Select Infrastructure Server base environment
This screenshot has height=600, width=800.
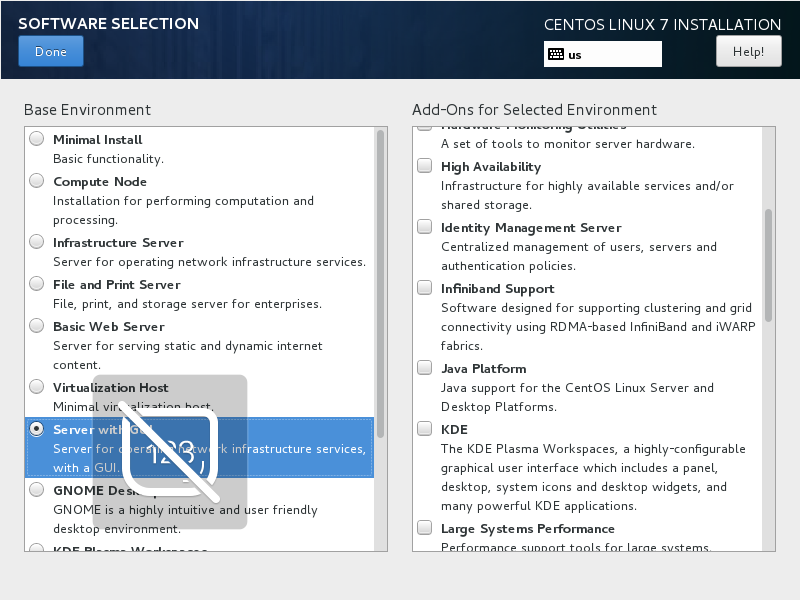36,242
